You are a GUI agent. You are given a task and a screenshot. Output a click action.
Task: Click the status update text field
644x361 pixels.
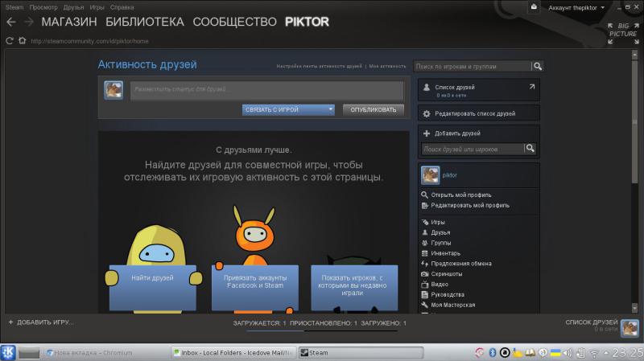(267, 90)
